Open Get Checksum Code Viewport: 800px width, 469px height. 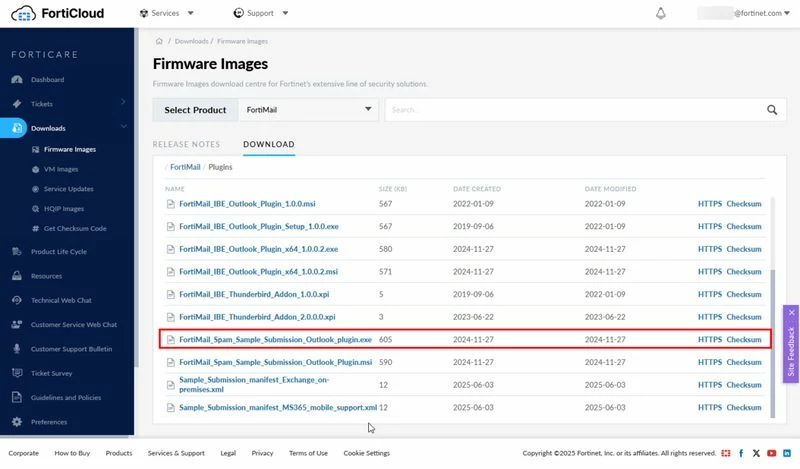75,229
